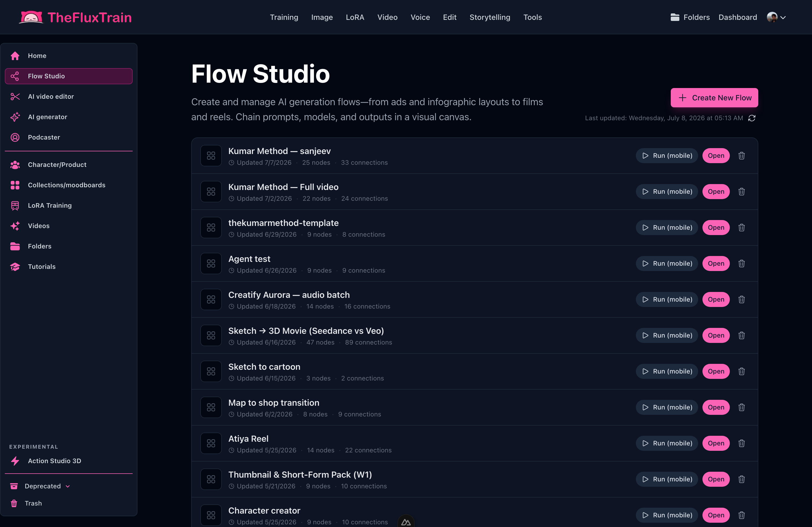Click the Home icon in sidebar
Viewport: 812px width, 527px height.
point(15,56)
